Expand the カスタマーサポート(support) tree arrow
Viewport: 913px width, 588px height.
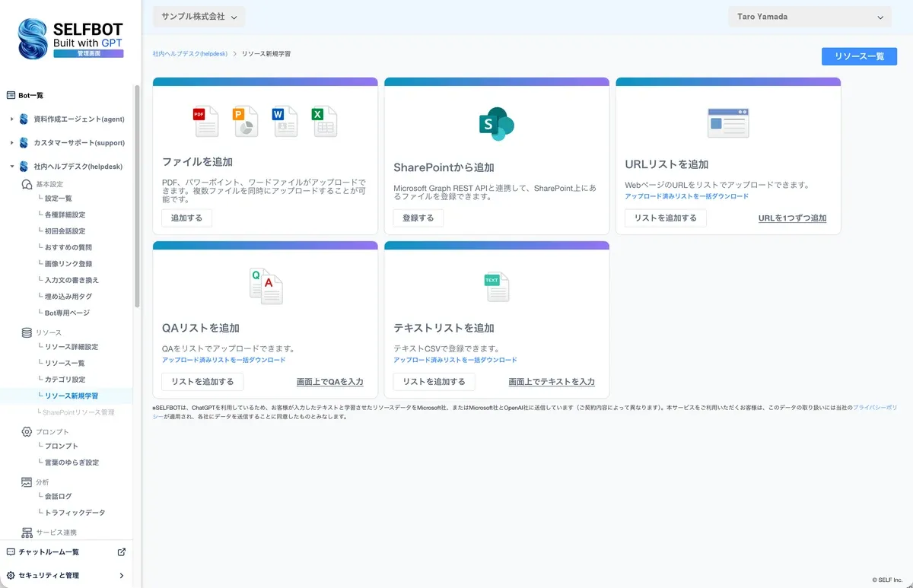point(11,143)
